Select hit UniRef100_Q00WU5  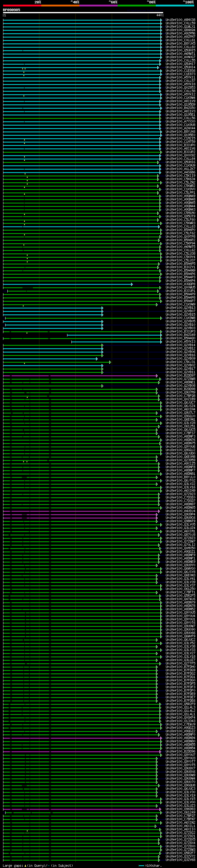point(180,287)
